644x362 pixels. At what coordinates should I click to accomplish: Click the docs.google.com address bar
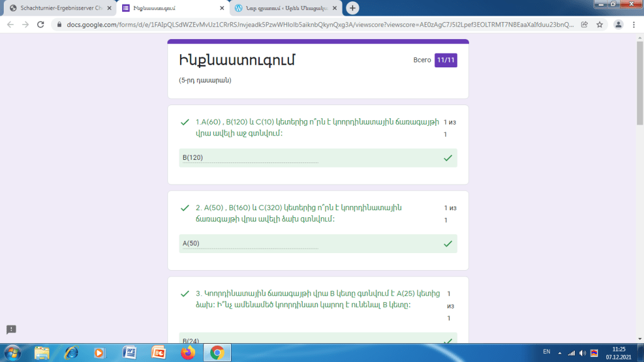point(315,25)
